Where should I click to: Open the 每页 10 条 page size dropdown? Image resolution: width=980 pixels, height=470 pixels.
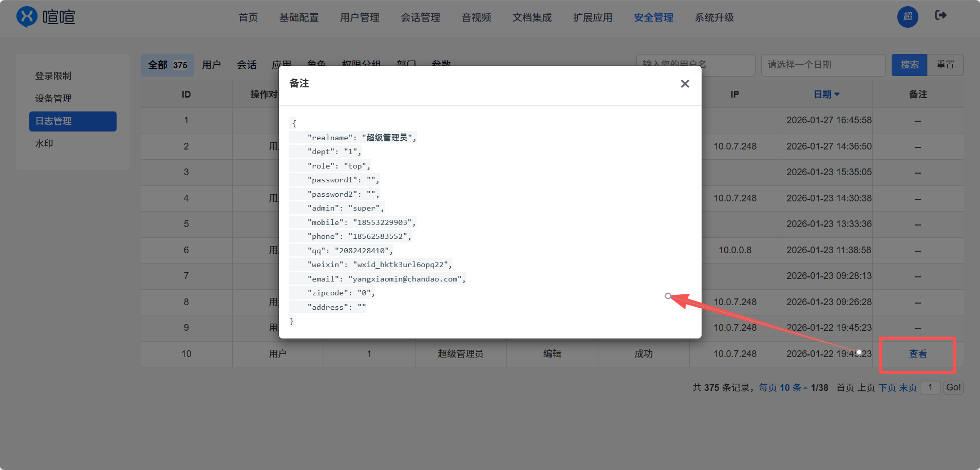click(x=783, y=388)
